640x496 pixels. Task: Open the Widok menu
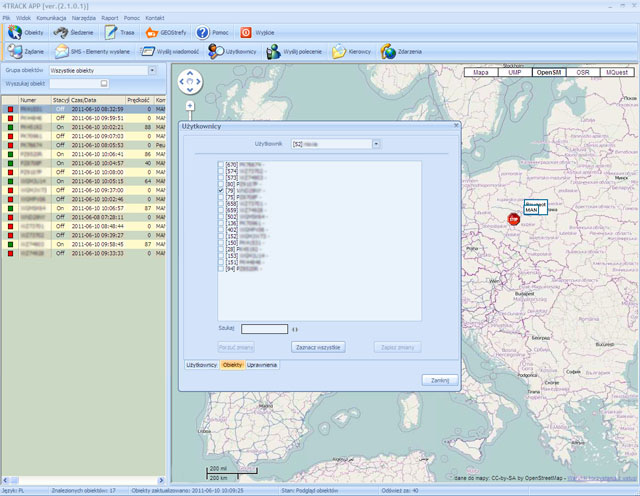pyautogui.click(x=23, y=18)
